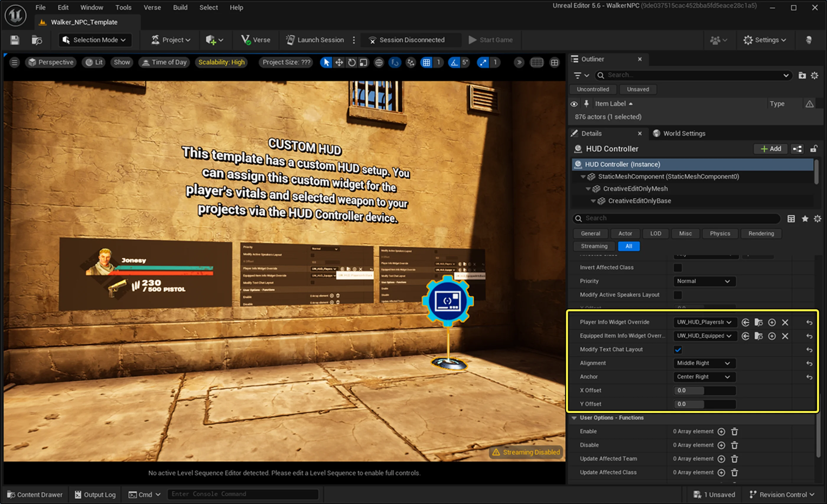Open the Tools menu
The image size is (827, 504).
pos(123,7)
